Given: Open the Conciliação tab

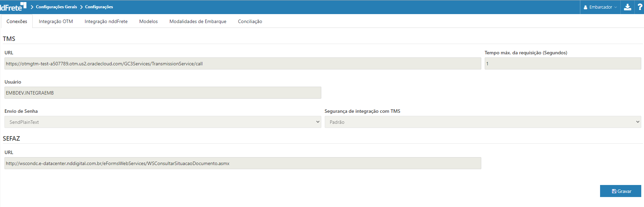Looking at the screenshot, I should click(x=250, y=21).
